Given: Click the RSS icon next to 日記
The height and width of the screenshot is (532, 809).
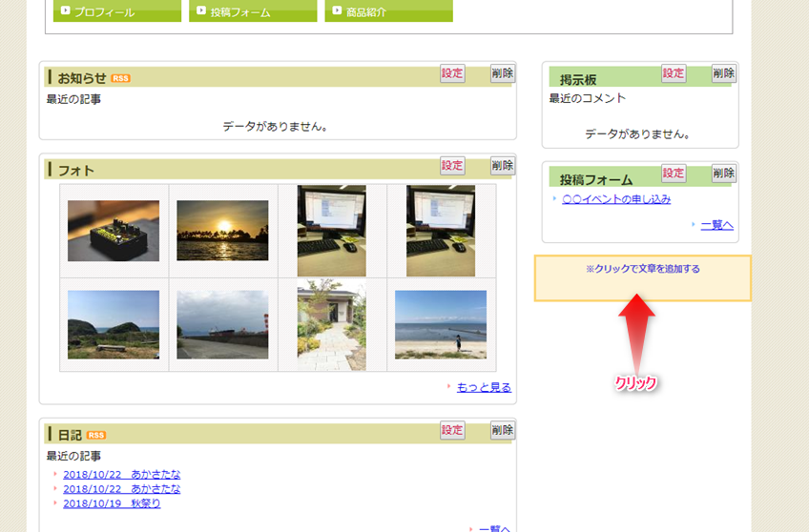Looking at the screenshot, I should pos(96,435).
